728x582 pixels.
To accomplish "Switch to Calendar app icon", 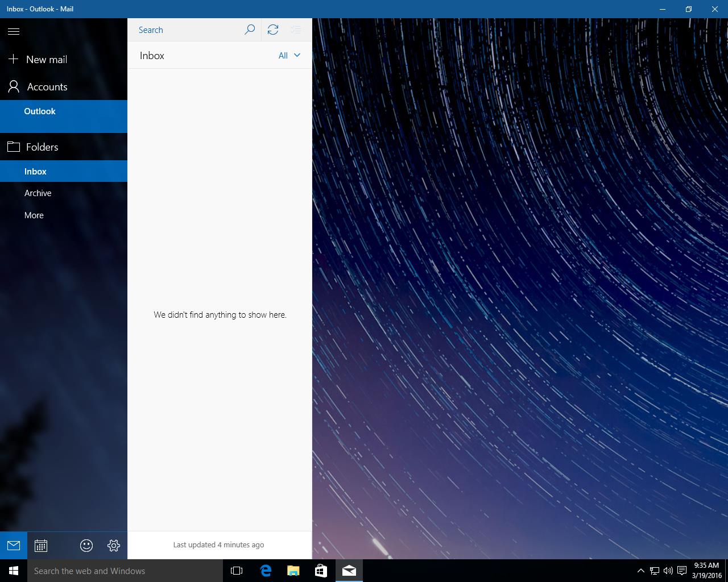I will 41,546.
